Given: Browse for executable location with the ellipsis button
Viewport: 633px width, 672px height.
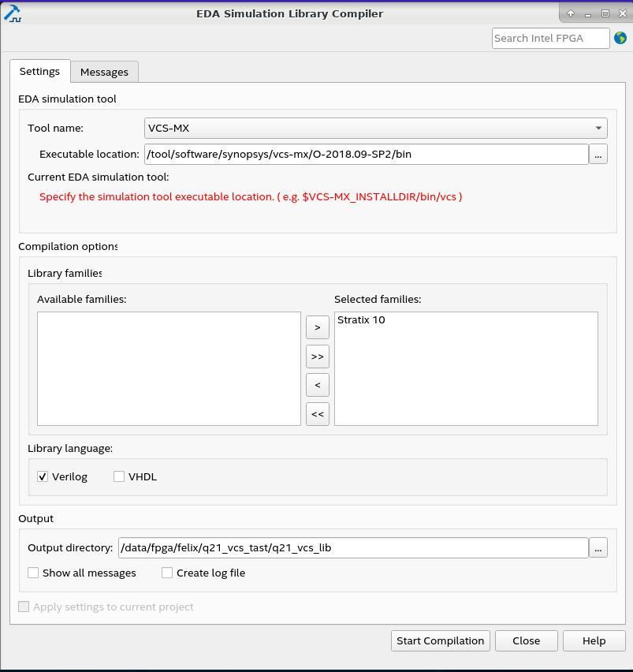Looking at the screenshot, I should (598, 154).
